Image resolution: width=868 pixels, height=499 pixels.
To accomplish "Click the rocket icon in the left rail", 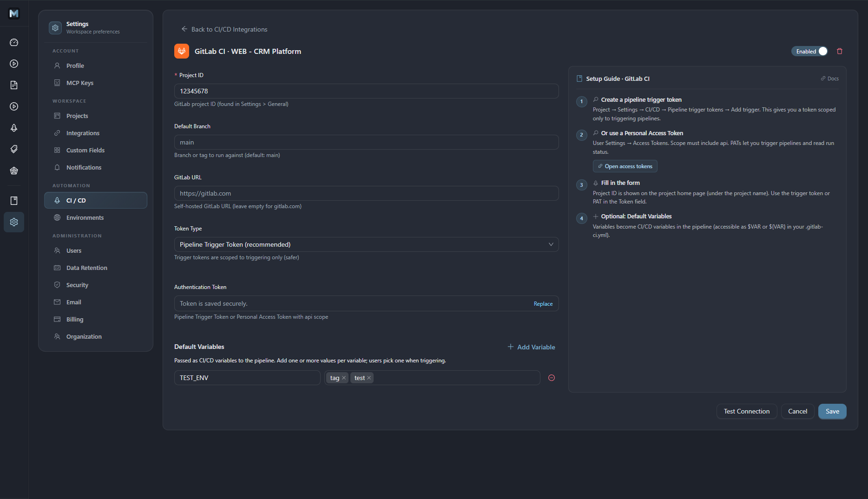I will click(x=14, y=128).
